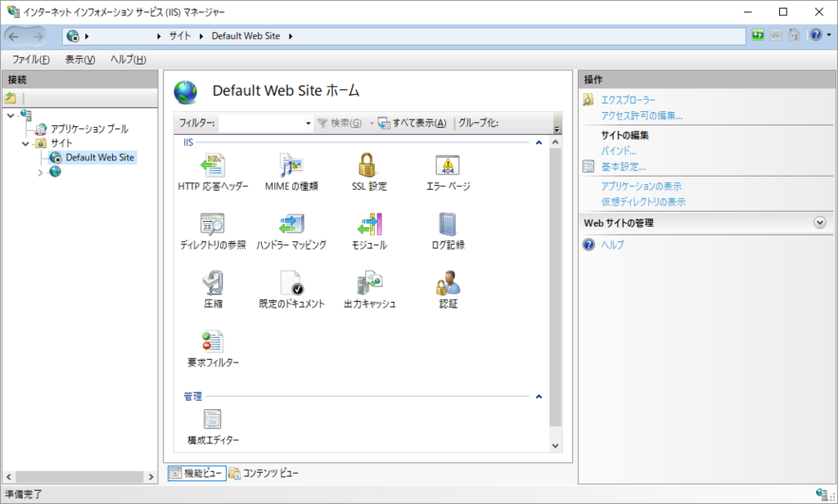Image resolution: width=838 pixels, height=504 pixels.
Task: Collapse the server root tree node
Action: (x=11, y=115)
